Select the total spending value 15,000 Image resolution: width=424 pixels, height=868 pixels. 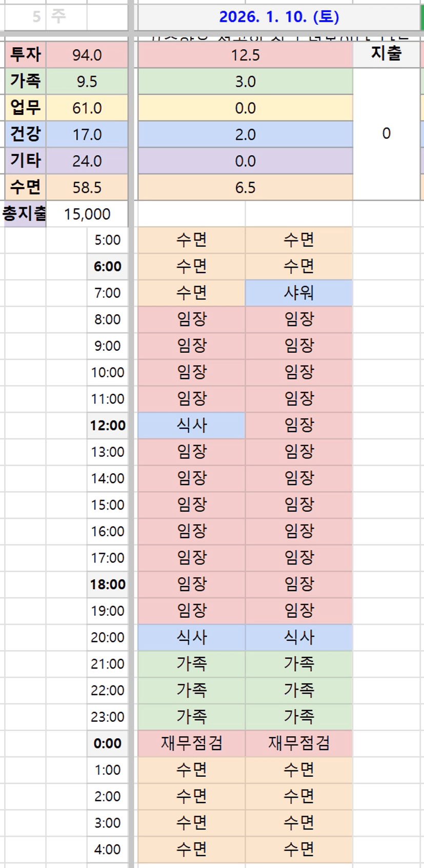point(87,214)
